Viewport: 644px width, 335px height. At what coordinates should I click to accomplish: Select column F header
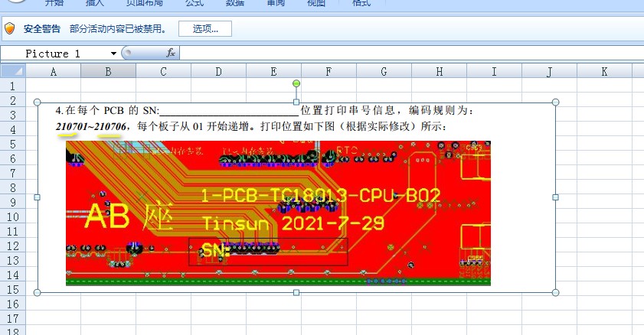pyautogui.click(x=329, y=71)
